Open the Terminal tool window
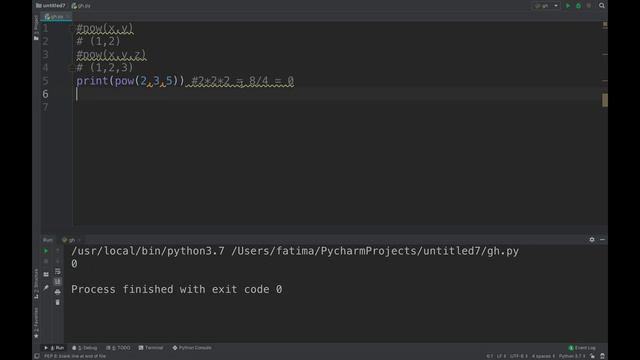The image size is (640, 360). 151,348
